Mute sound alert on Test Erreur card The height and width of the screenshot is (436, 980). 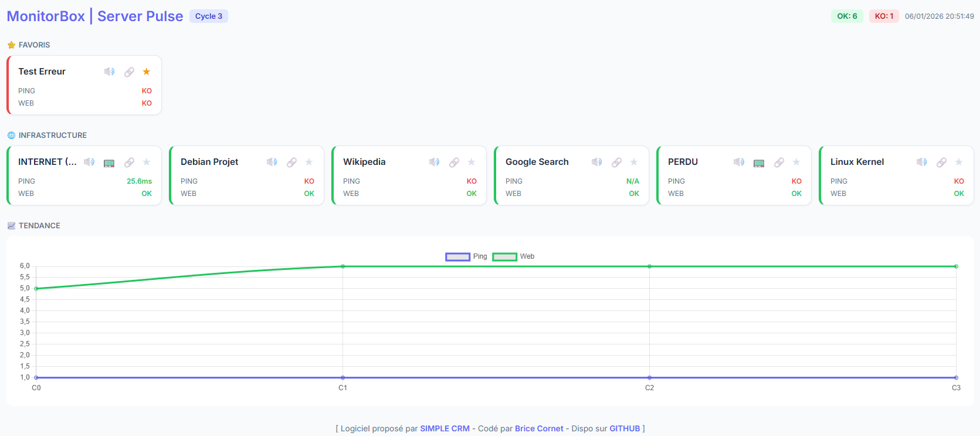pos(110,72)
